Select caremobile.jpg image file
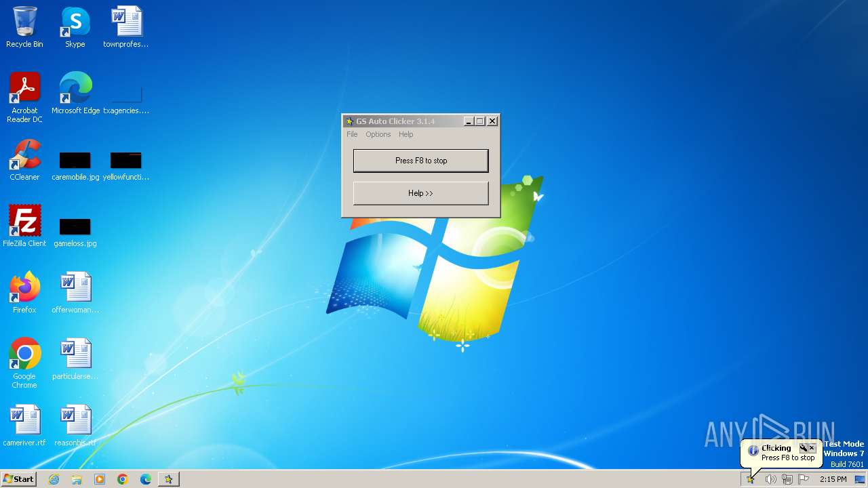 point(75,165)
